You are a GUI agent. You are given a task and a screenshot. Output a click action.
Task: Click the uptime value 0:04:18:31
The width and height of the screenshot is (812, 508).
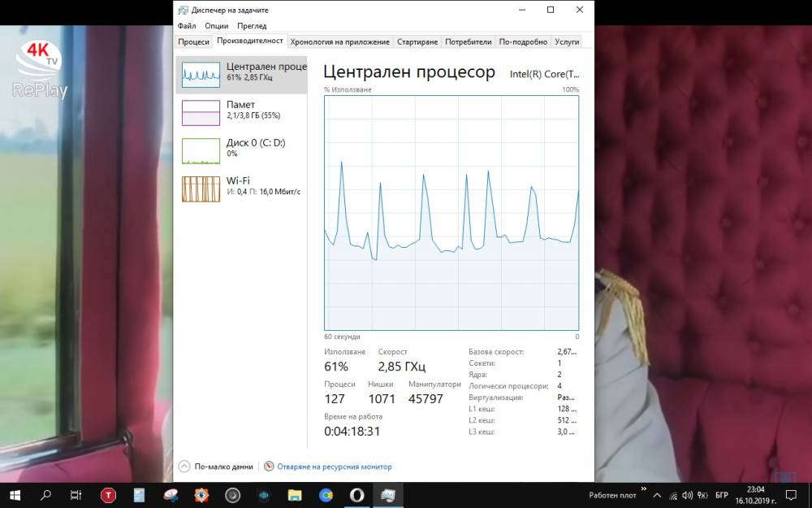(x=352, y=432)
